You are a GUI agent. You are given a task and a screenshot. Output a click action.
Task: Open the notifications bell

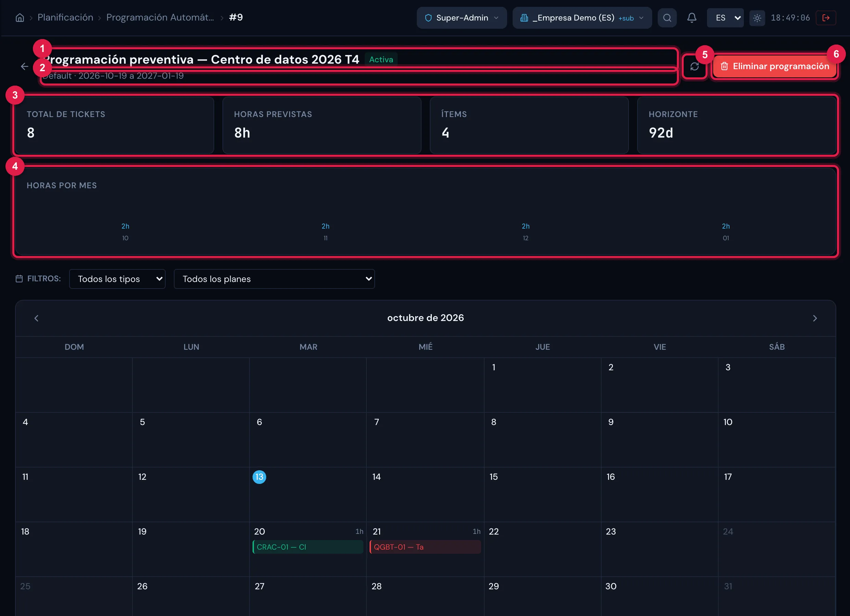click(x=692, y=17)
